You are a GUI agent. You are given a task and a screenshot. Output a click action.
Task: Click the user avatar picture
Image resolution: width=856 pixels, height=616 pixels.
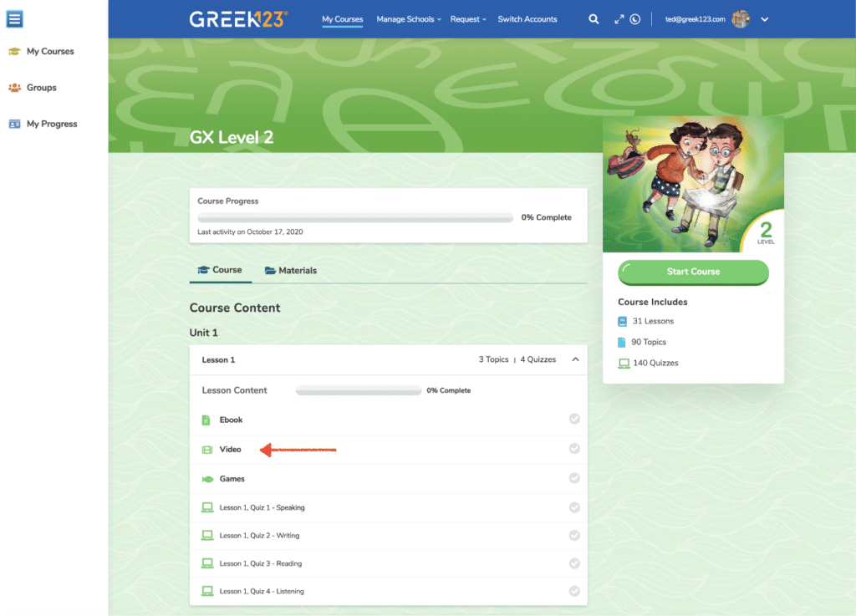pyautogui.click(x=741, y=19)
